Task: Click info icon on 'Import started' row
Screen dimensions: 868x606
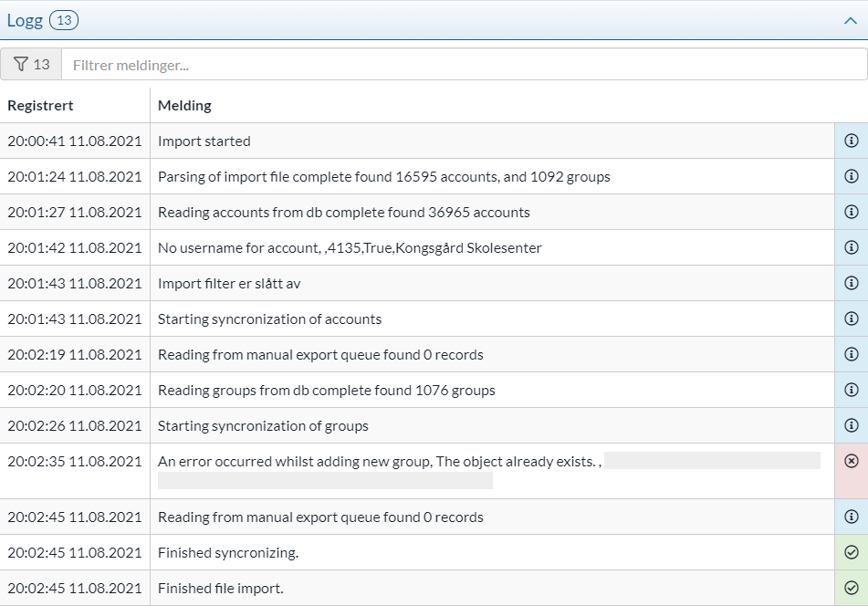Action: click(851, 141)
